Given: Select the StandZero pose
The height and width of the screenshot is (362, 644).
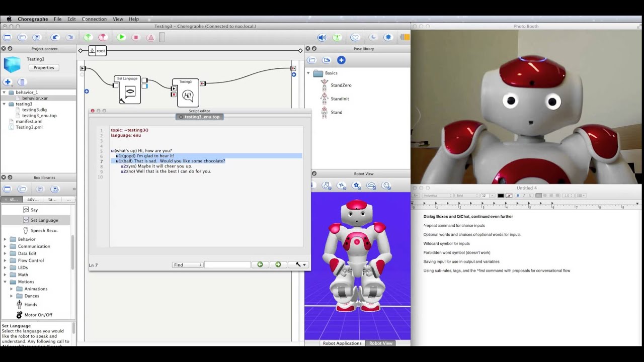Looking at the screenshot, I should tap(341, 85).
